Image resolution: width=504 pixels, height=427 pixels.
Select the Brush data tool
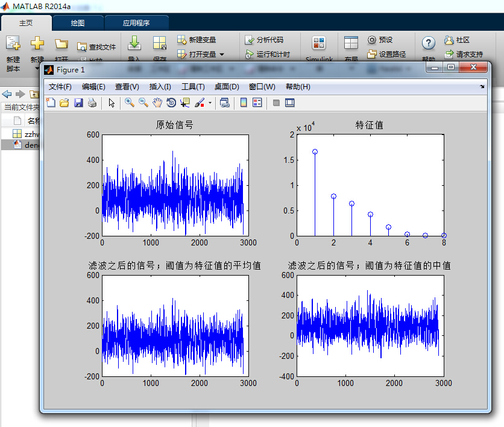(x=200, y=103)
